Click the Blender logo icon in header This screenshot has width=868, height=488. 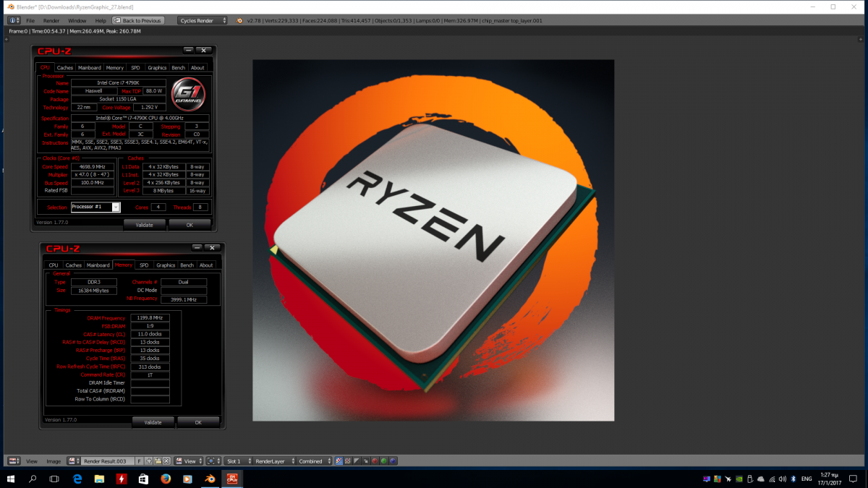(239, 20)
